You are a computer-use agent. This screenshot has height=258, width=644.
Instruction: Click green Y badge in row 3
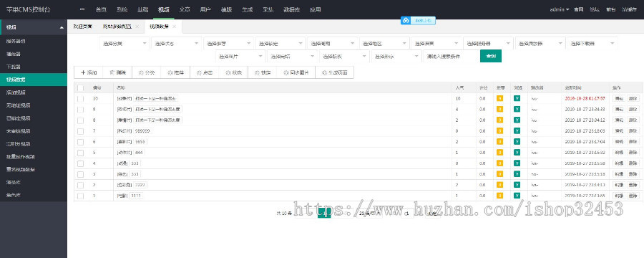point(517,174)
